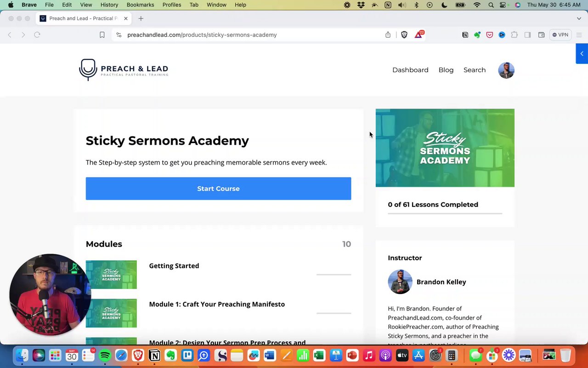Screen dimensions: 588x368
Task: Click the Module 1 progress bar
Action: 334,313
